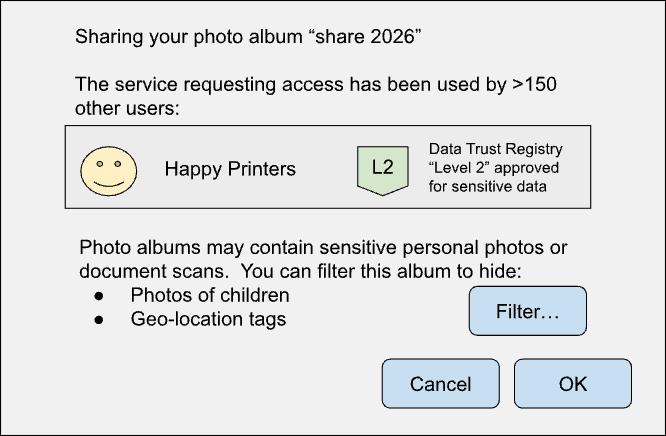Viewport: 666px width, 436px height.
Task: Select the "Happy Printers" service name
Action: pyautogui.click(x=230, y=169)
